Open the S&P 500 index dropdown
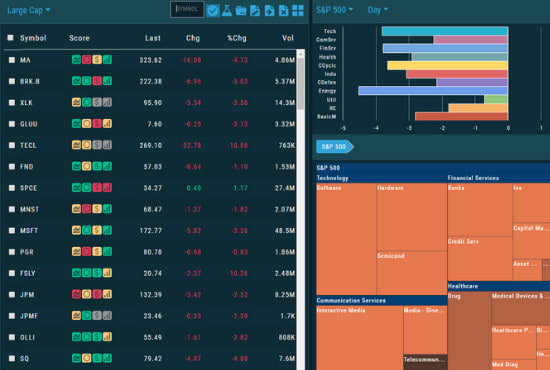Image resolution: width=550 pixels, height=370 pixels. [334, 10]
